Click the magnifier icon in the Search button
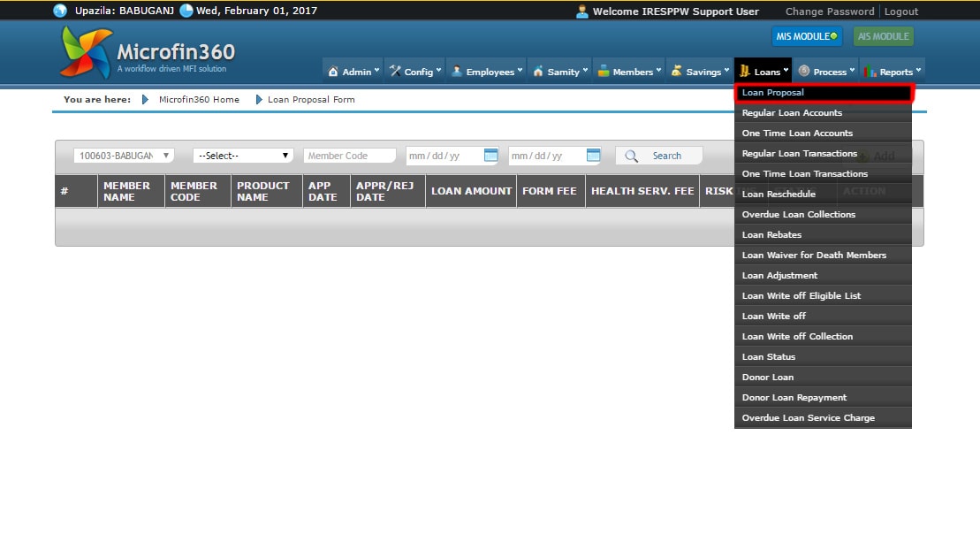The width and height of the screenshot is (980, 542). click(632, 156)
